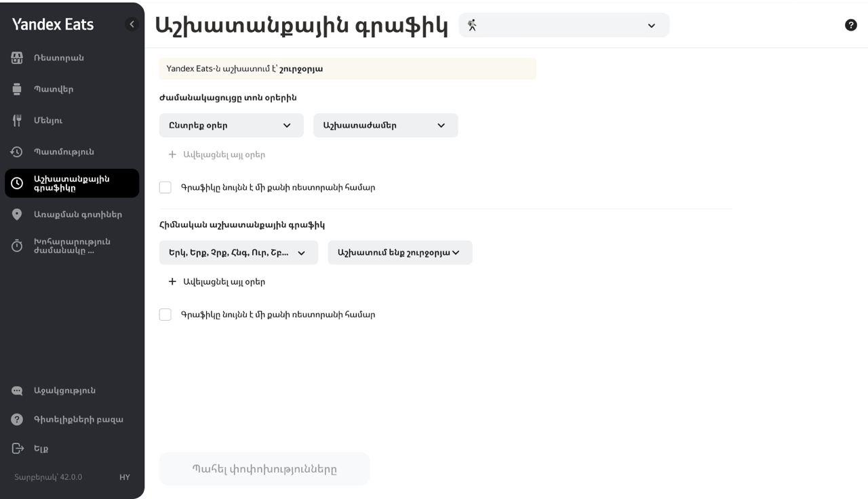Click the Menu fork-and-knife icon
The image size is (868, 499).
[x=17, y=120]
